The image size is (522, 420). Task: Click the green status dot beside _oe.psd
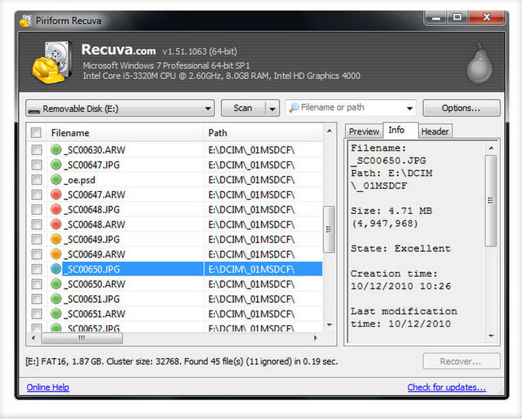click(56, 179)
